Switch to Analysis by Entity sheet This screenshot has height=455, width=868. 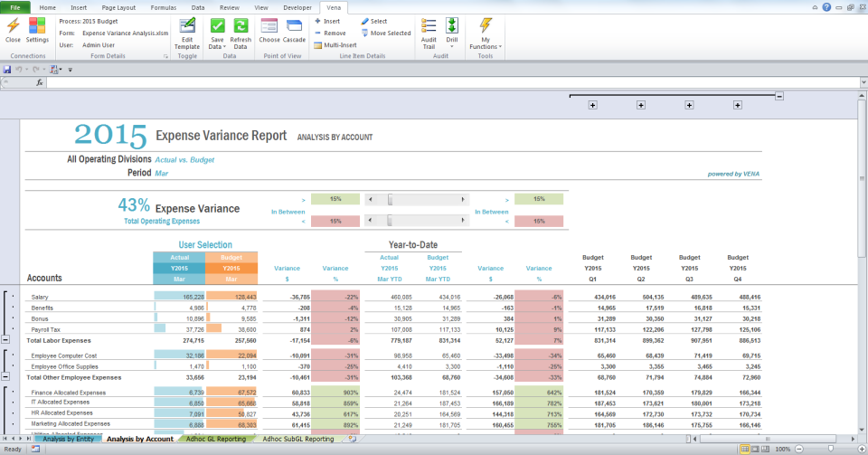coord(68,439)
